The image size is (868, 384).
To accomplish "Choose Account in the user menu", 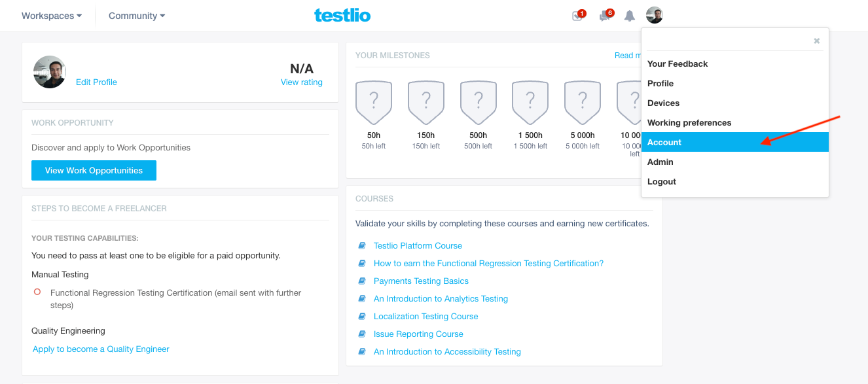I will [735, 142].
